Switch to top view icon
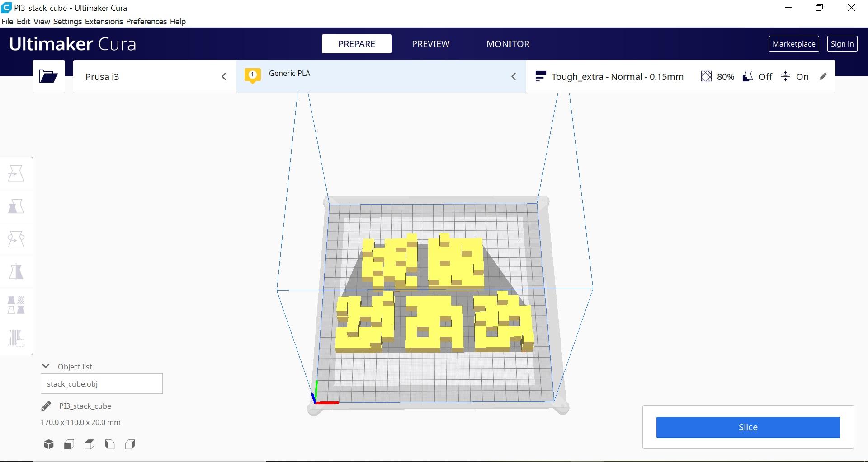Image resolution: width=868 pixels, height=462 pixels. click(90, 444)
